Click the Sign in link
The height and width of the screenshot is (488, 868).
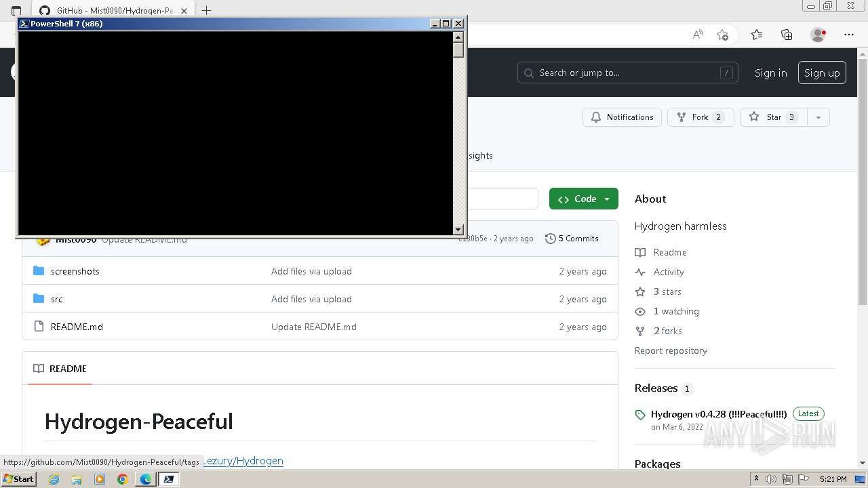(x=771, y=73)
